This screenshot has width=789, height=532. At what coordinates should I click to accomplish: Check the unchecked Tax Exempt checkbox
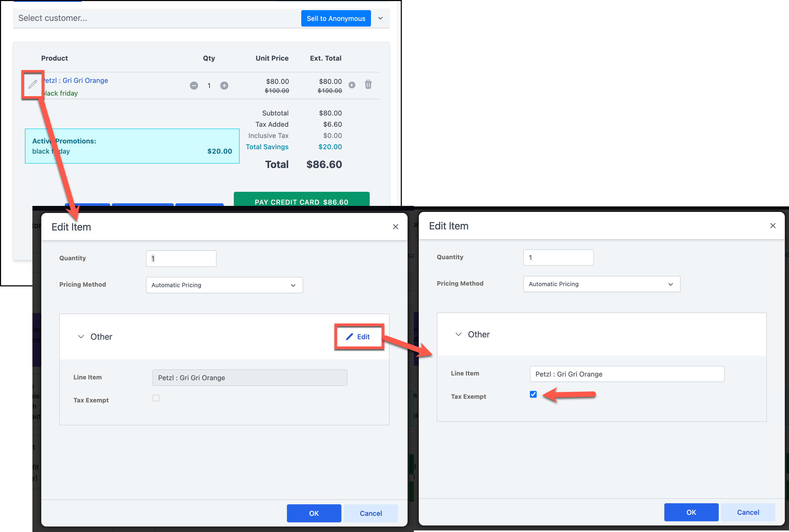(156, 398)
